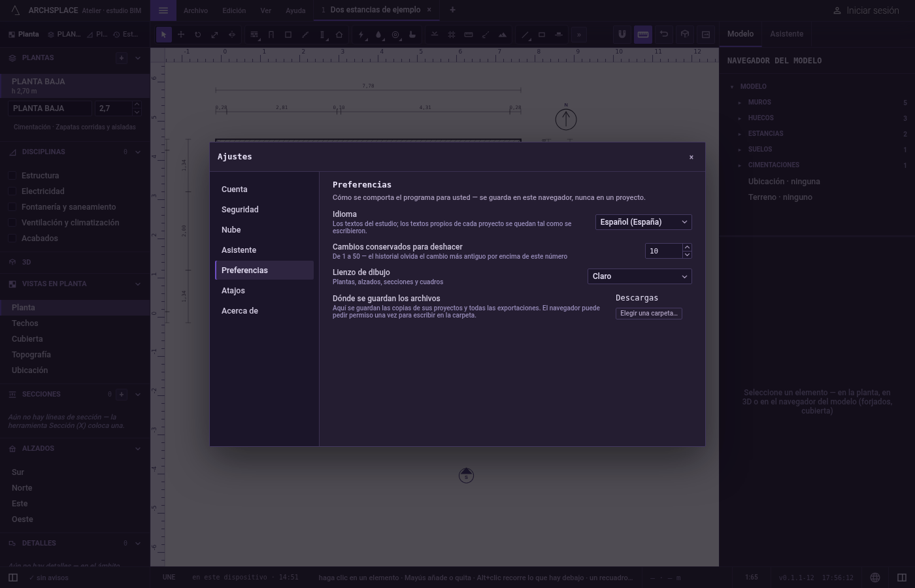Toggle the Acabados discipline checkbox
The height and width of the screenshot is (588, 915).
click(12, 238)
